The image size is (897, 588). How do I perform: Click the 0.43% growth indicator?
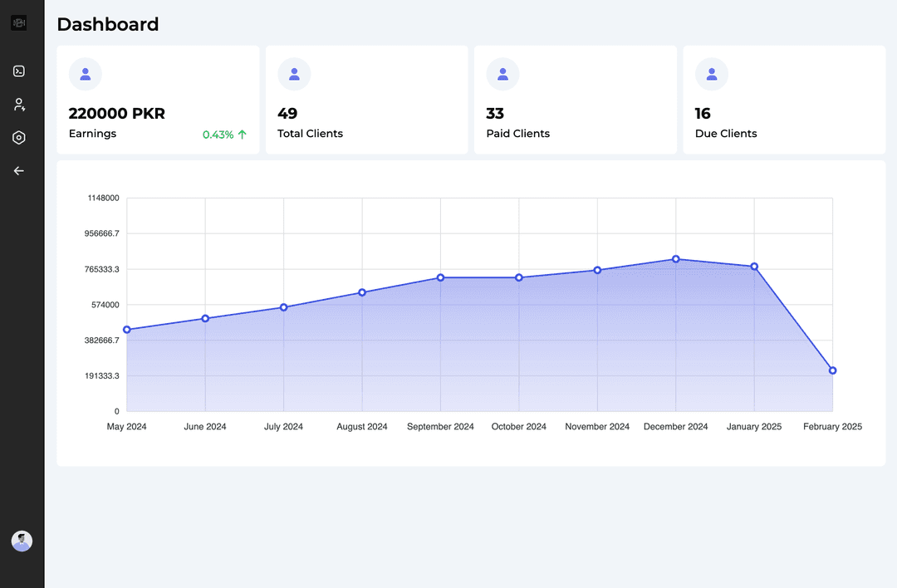pos(224,135)
